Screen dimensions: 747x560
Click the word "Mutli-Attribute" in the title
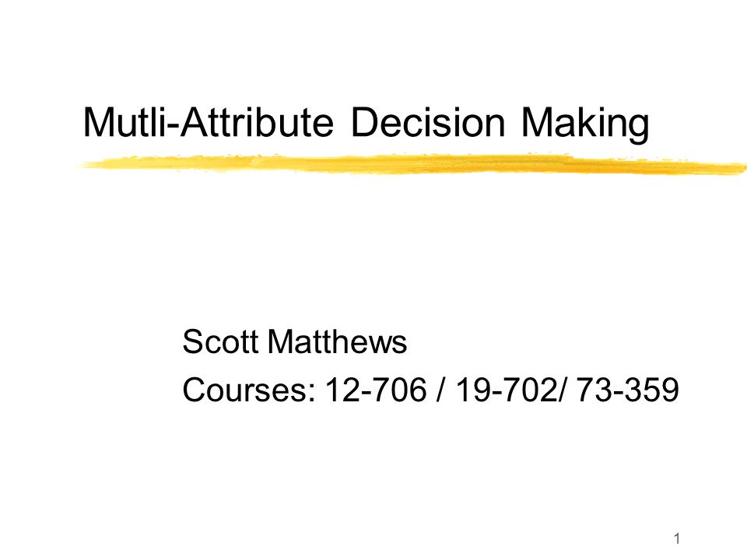click(x=209, y=122)
